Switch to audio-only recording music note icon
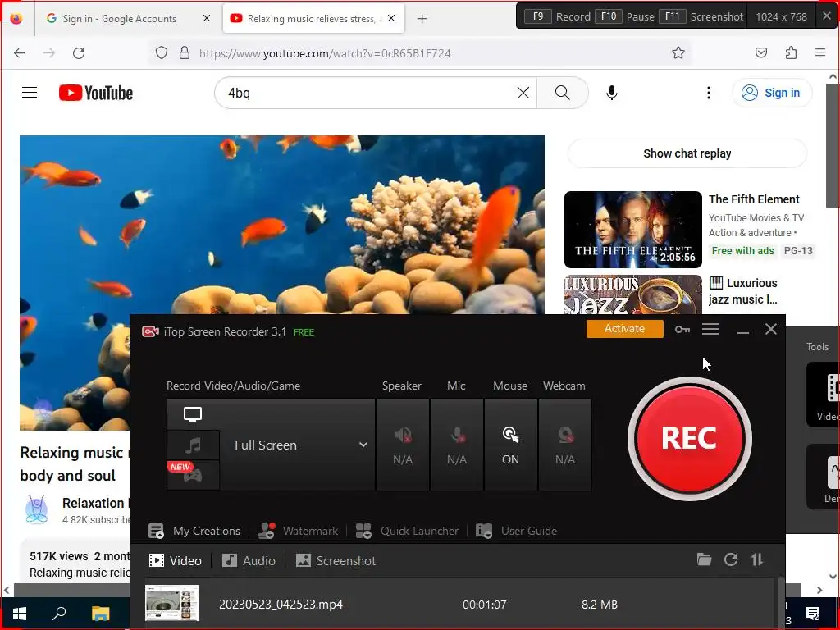840x630 pixels. [193, 445]
